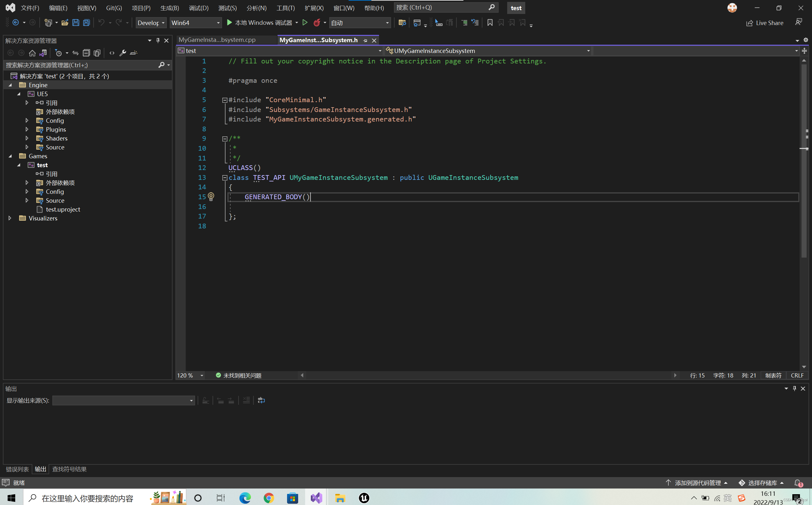Viewport: 812px width, 505px height.
Task: Switch to the 查找符号结果 tab
Action: pos(69,469)
